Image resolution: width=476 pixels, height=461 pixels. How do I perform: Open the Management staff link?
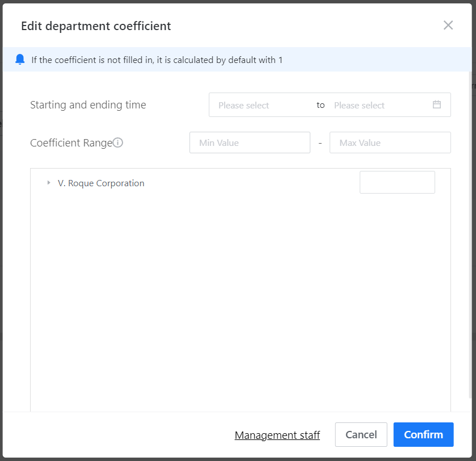click(x=277, y=435)
